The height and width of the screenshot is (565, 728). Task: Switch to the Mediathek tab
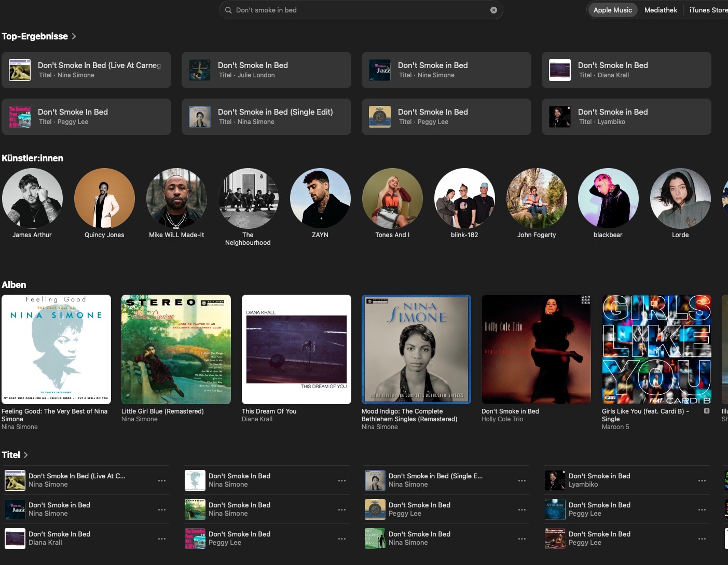tap(660, 10)
